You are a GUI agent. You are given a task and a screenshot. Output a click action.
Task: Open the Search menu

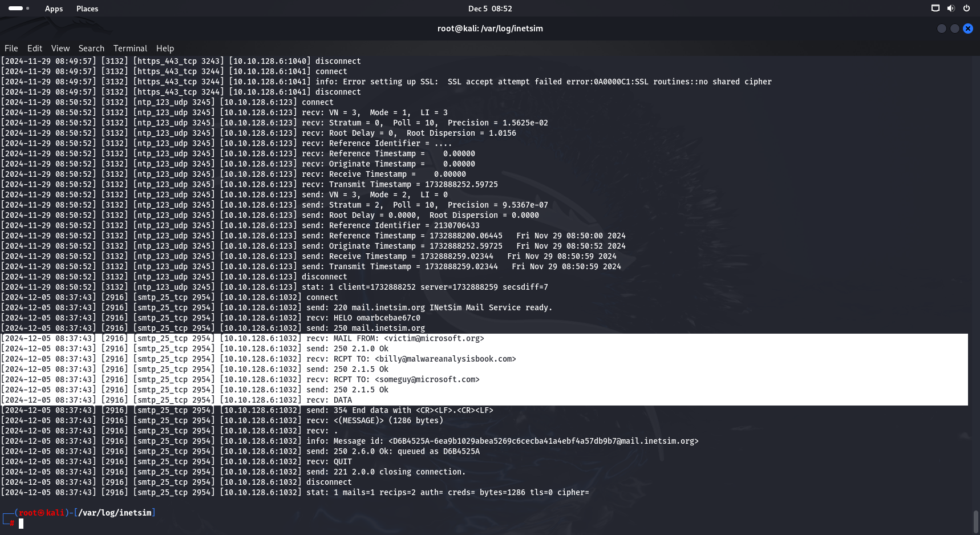pyautogui.click(x=91, y=48)
